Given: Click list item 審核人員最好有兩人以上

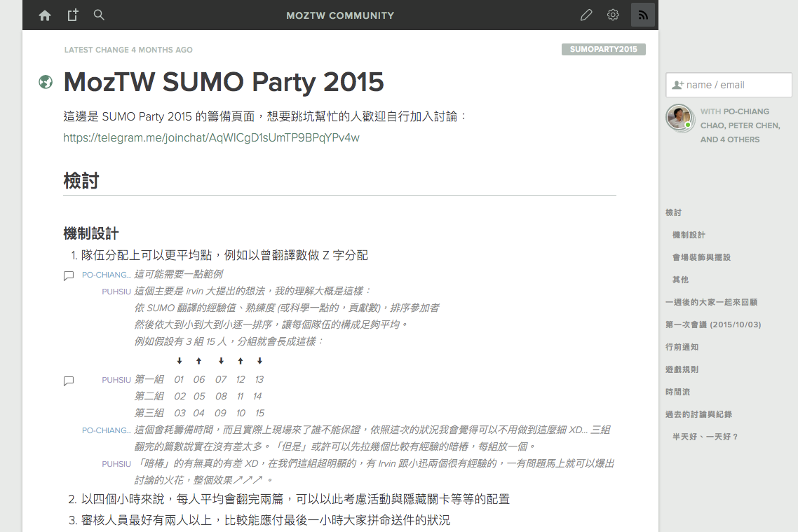Looking at the screenshot, I should [266, 520].
